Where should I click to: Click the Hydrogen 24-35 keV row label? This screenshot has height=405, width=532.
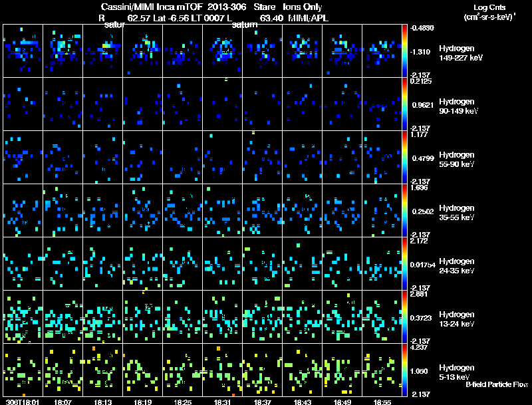pos(456,265)
